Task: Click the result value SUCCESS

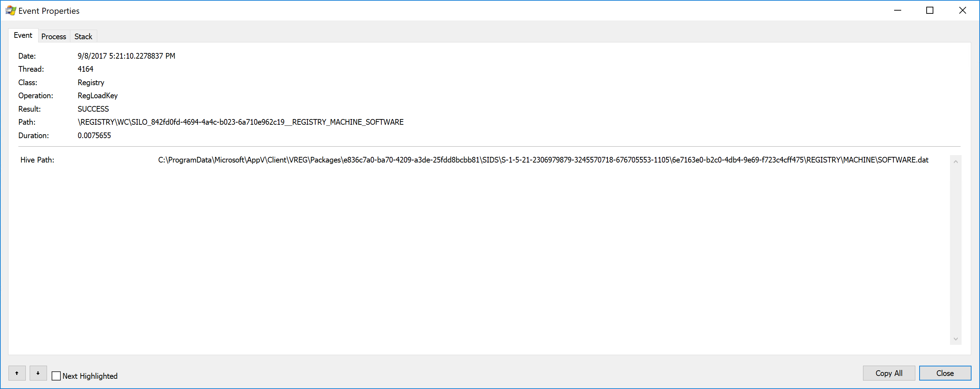Action: [x=93, y=109]
